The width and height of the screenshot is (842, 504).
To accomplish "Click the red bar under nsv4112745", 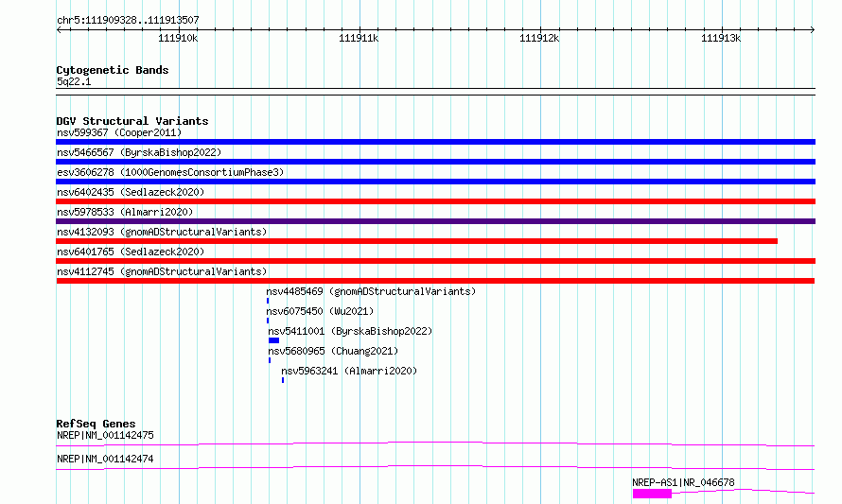I will [435, 281].
